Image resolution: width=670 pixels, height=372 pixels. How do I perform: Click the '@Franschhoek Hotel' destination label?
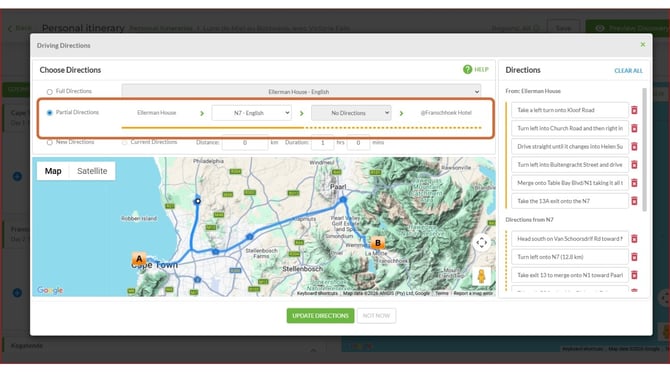click(x=446, y=113)
